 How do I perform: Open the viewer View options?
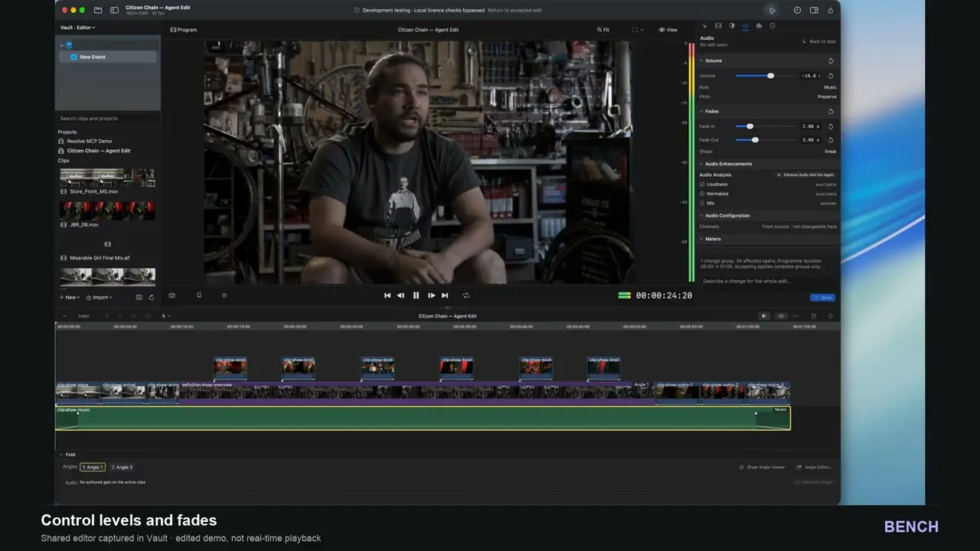(668, 30)
